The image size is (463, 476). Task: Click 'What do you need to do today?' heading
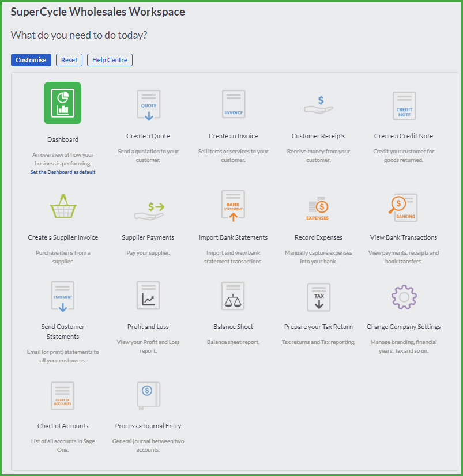(79, 35)
